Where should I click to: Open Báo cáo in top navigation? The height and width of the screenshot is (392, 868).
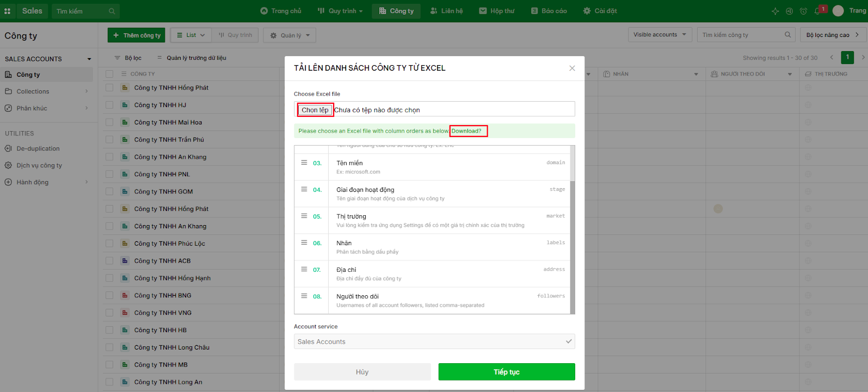[549, 11]
